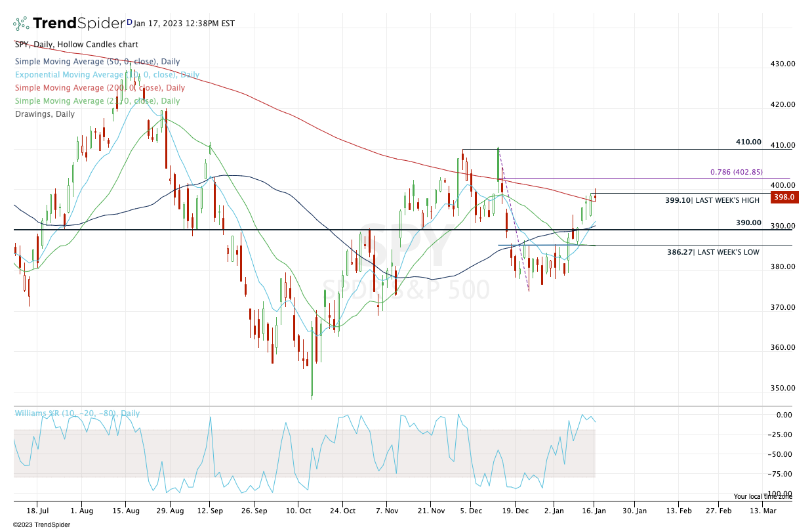
Task: Click the 430.00 price axis label
Action: [x=783, y=64]
